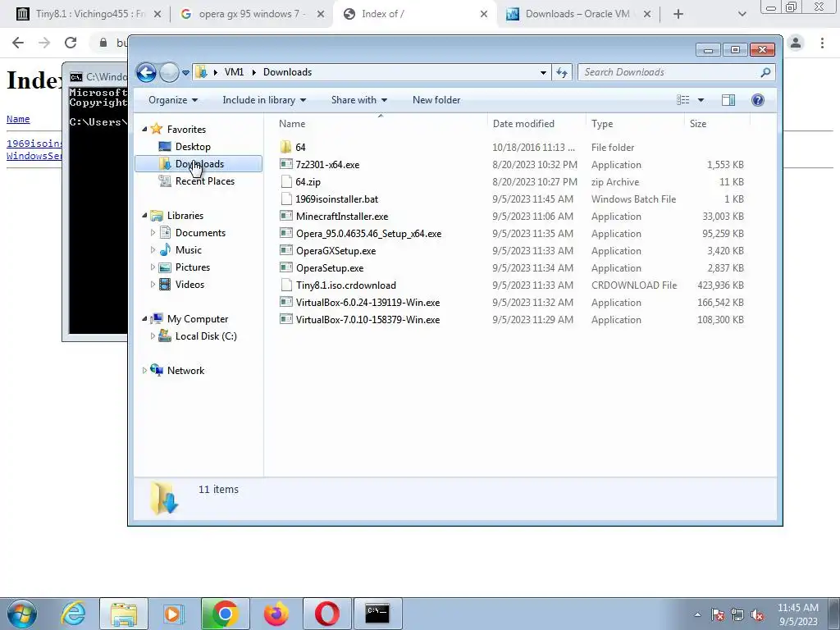Select 64.zip file

tap(308, 182)
